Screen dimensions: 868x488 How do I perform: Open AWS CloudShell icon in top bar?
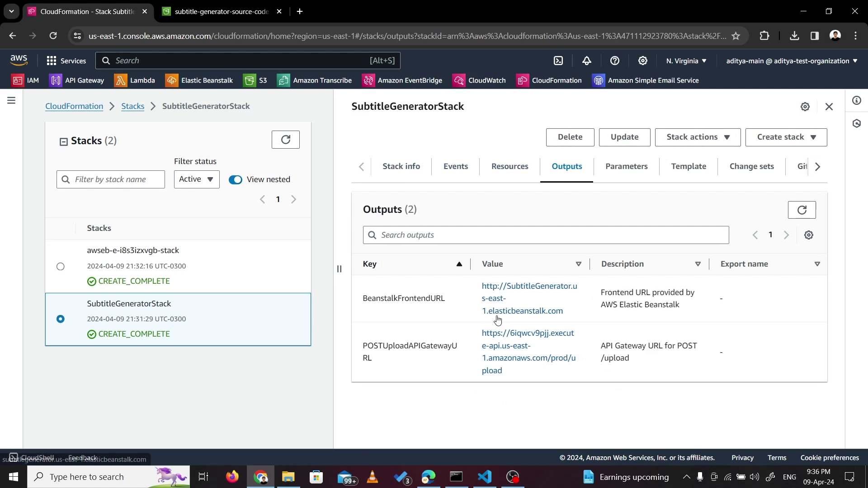pyautogui.click(x=558, y=61)
